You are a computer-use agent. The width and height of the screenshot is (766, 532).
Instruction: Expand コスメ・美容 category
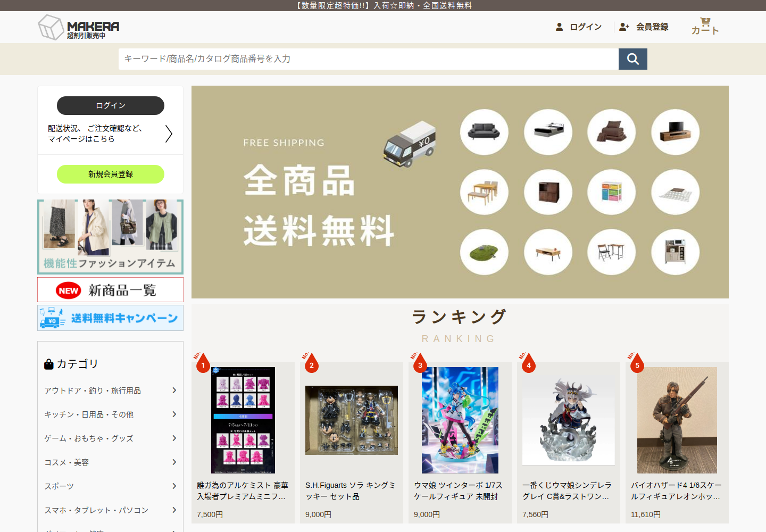point(111,462)
